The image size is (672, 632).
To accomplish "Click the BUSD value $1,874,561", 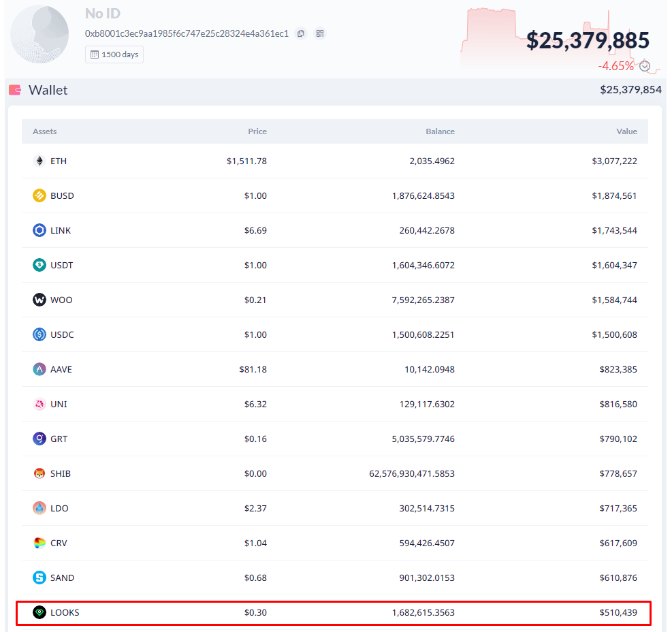I will coord(614,196).
